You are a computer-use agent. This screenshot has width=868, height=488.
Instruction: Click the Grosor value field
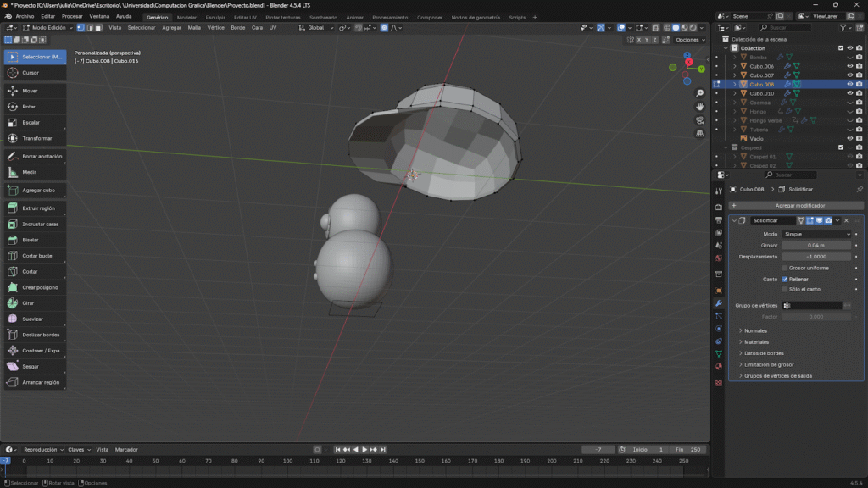click(x=815, y=245)
